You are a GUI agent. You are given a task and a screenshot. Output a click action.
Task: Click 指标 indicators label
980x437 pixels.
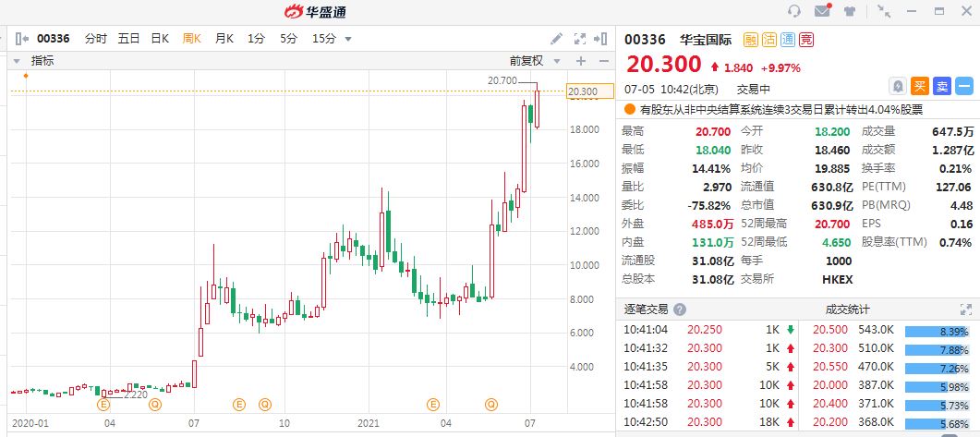click(42, 61)
